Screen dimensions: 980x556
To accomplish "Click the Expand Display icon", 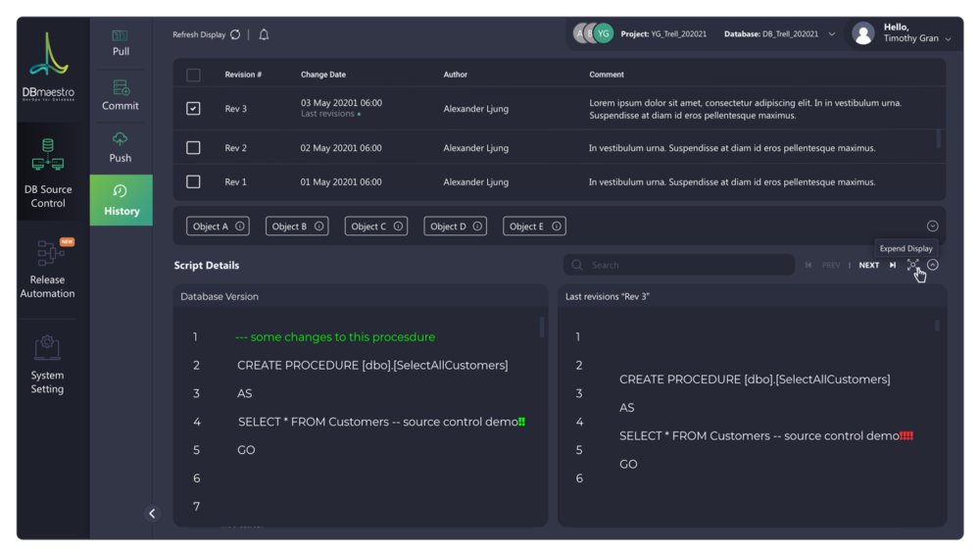I will pos(913,265).
